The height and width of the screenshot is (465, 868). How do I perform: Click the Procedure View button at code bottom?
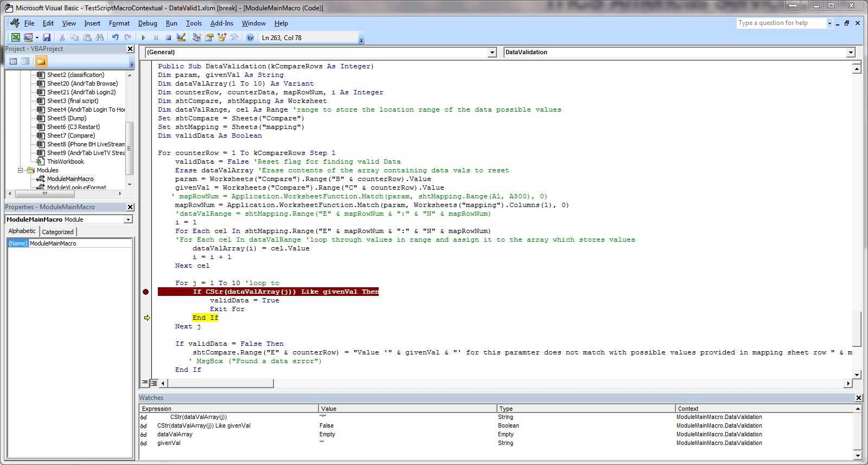(x=145, y=383)
